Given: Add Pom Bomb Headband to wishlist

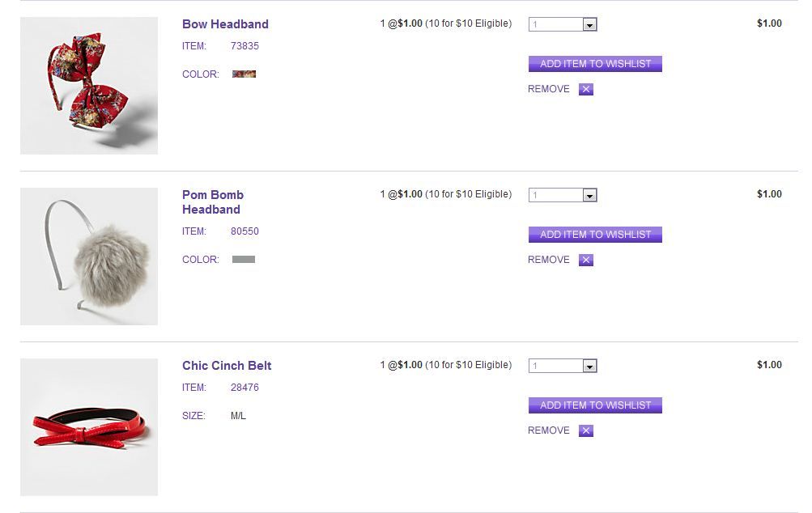Looking at the screenshot, I should click(x=595, y=235).
